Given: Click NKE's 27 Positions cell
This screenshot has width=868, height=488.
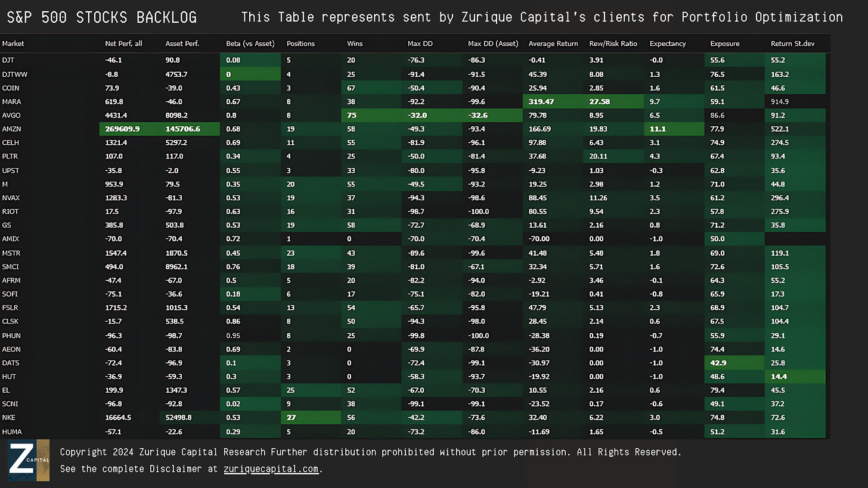Looking at the screenshot, I should pyautogui.click(x=311, y=418).
